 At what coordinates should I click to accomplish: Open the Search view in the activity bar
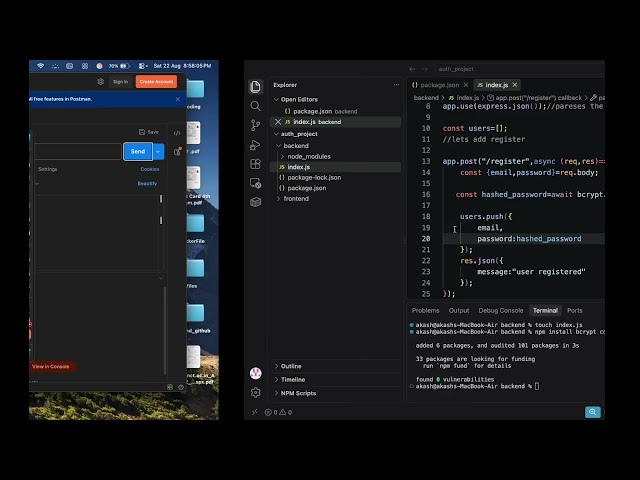tap(256, 106)
